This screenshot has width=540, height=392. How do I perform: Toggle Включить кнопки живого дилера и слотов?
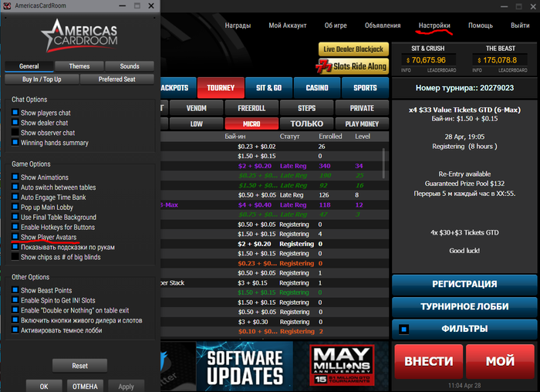[15, 319]
